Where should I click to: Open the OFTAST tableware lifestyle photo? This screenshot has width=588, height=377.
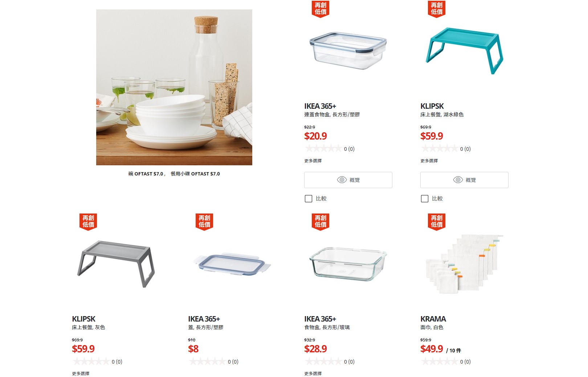(x=174, y=87)
